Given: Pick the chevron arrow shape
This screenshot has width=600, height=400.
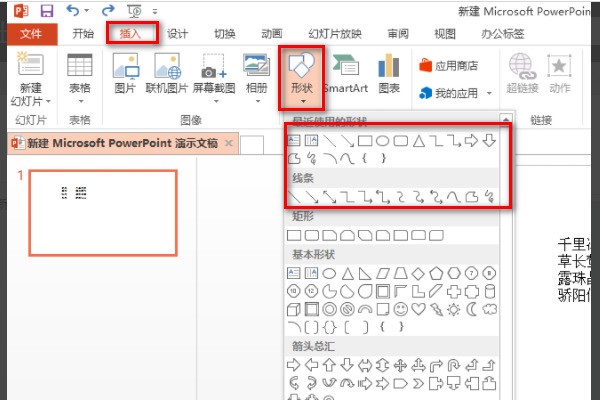Looking at the screenshot, I should point(418,383).
